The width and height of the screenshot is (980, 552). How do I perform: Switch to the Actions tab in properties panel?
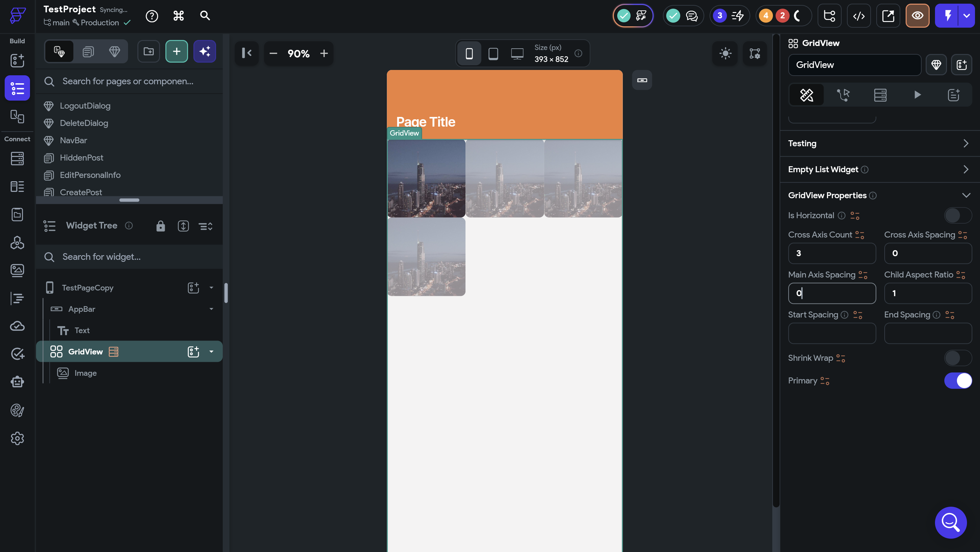pyautogui.click(x=843, y=95)
